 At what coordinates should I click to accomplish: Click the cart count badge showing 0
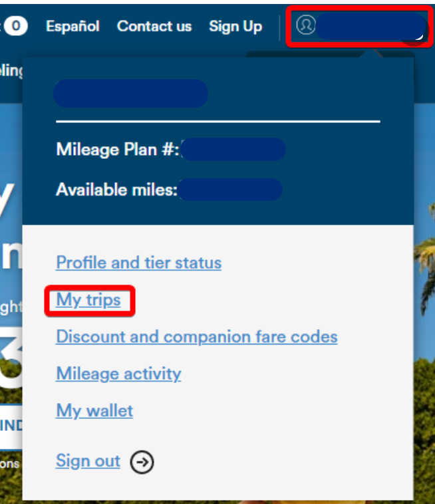tap(16, 26)
